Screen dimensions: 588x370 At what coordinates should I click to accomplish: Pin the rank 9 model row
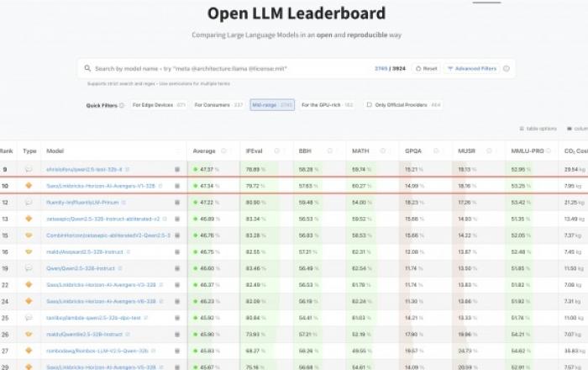coord(177,169)
